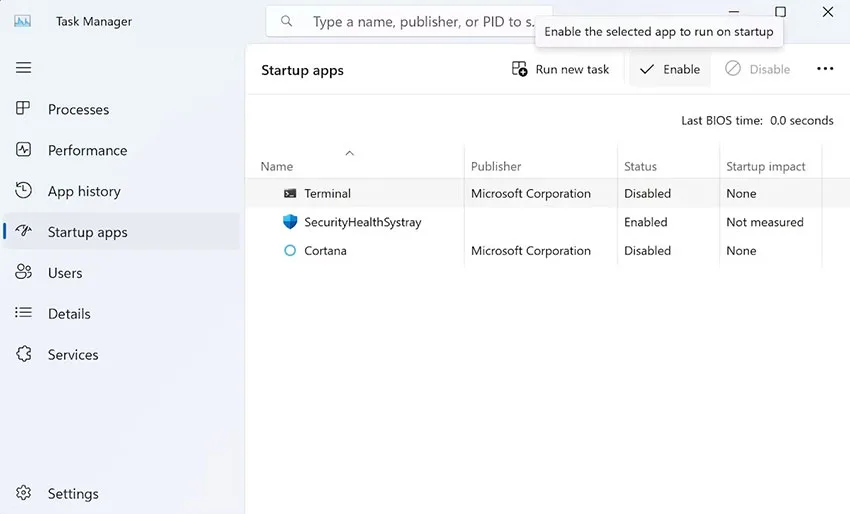This screenshot has height=514, width=850.
Task: Click Cortana's Microsoft Corporation publisher cell
Action: (531, 250)
